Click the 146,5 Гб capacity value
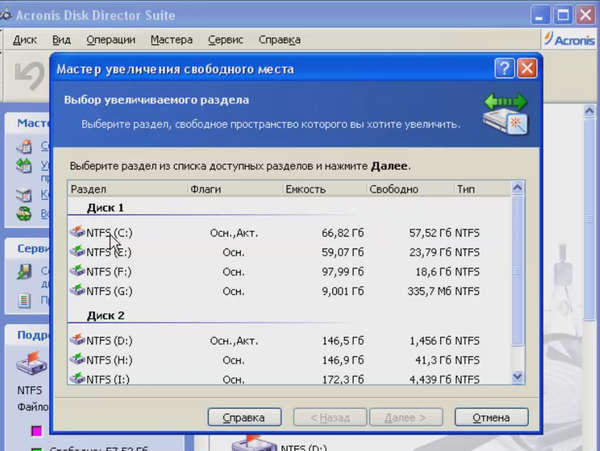 [x=342, y=341]
